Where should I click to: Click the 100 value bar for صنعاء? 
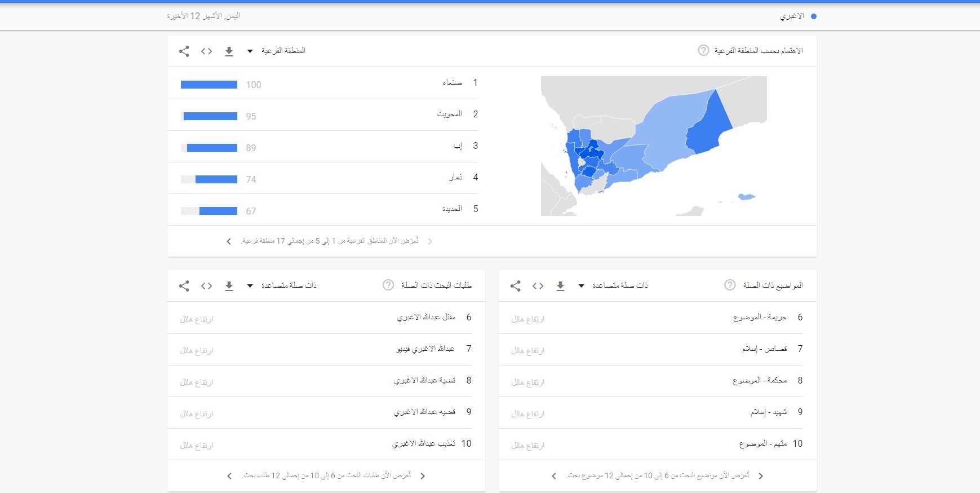[x=209, y=85]
